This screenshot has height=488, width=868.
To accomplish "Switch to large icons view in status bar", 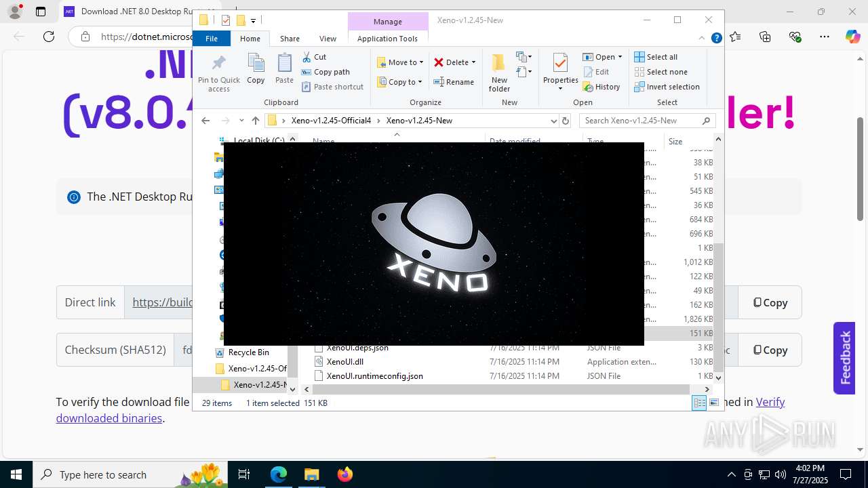I will [x=713, y=403].
